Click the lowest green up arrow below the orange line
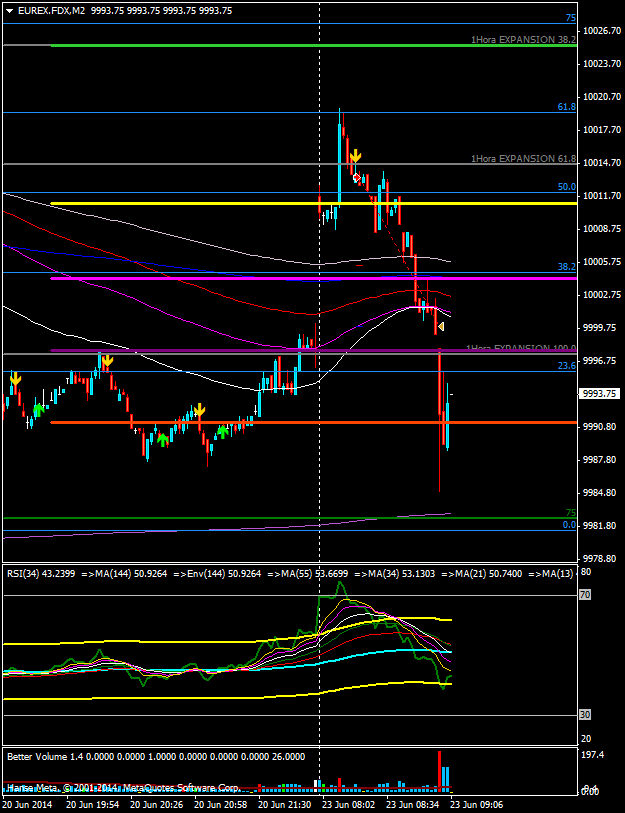 [161, 439]
